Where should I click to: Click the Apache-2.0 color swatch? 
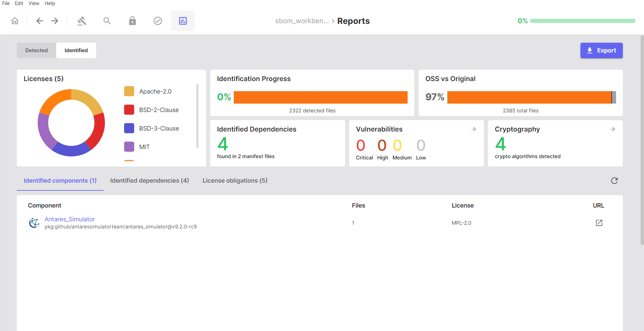point(129,91)
